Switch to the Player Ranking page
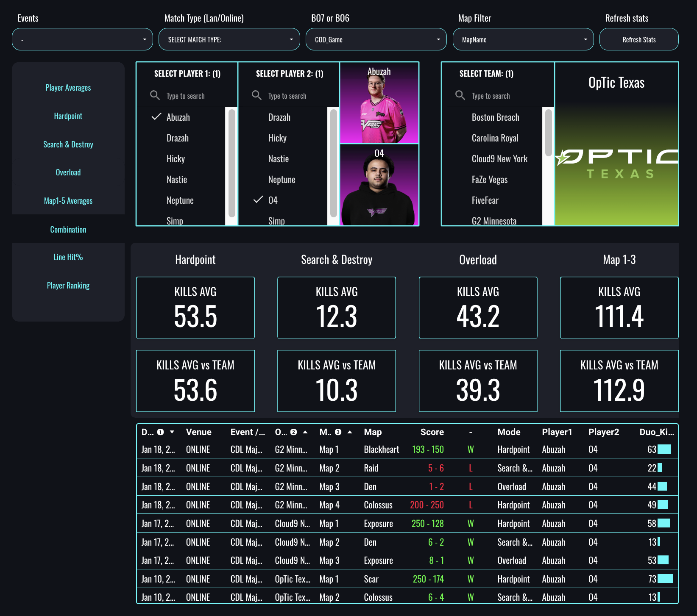 click(x=68, y=286)
